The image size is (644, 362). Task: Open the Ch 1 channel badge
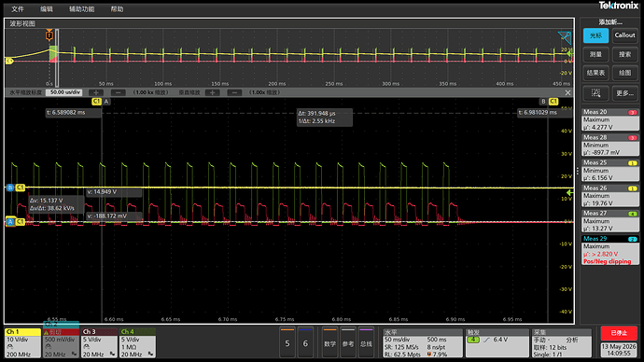click(x=22, y=342)
